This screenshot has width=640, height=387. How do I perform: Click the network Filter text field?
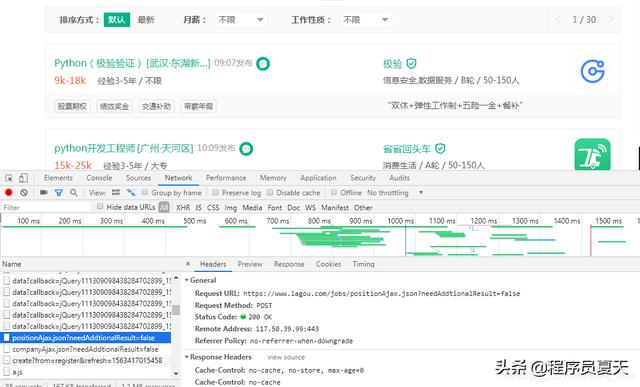tap(46, 207)
